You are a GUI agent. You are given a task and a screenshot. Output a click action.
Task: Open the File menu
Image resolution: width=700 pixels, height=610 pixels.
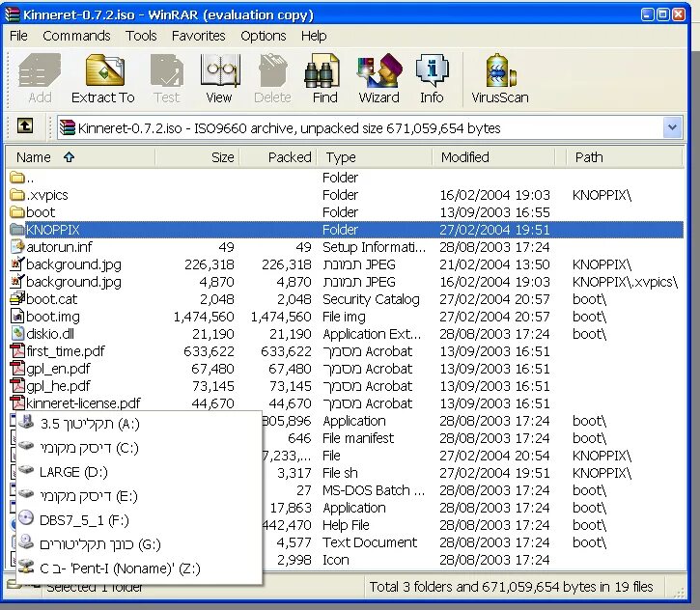pyautogui.click(x=18, y=36)
